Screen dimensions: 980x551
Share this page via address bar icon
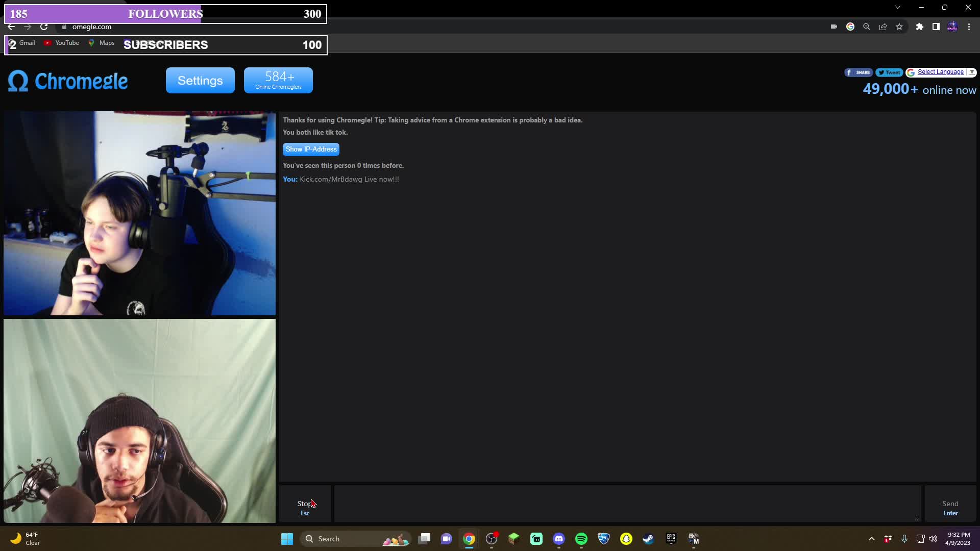tap(883, 27)
